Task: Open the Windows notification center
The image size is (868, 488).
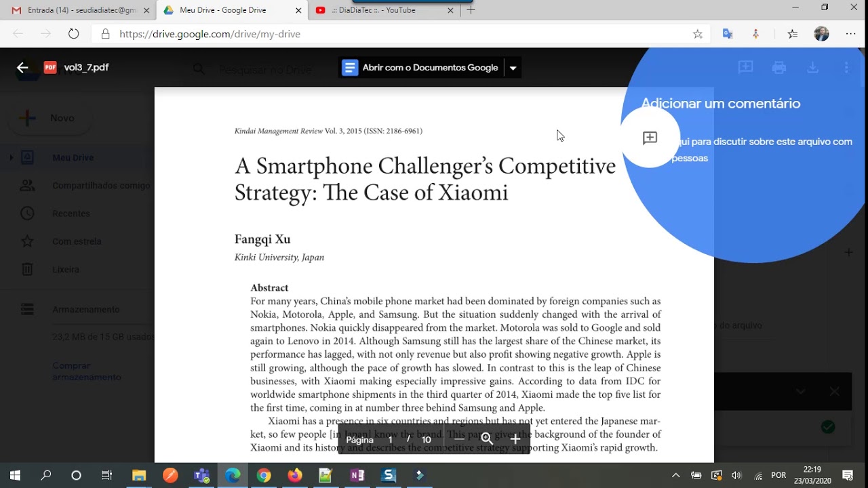Action: (847, 476)
